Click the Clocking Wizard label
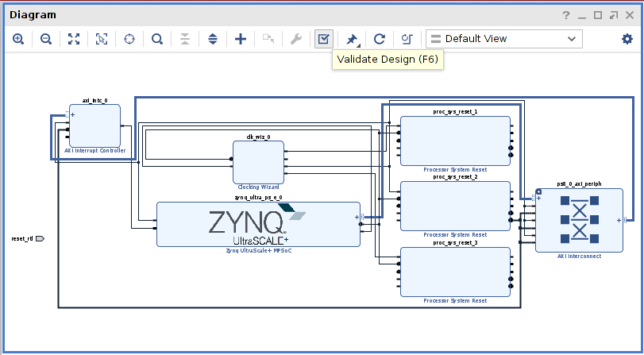The height and width of the screenshot is (355, 644). [258, 187]
